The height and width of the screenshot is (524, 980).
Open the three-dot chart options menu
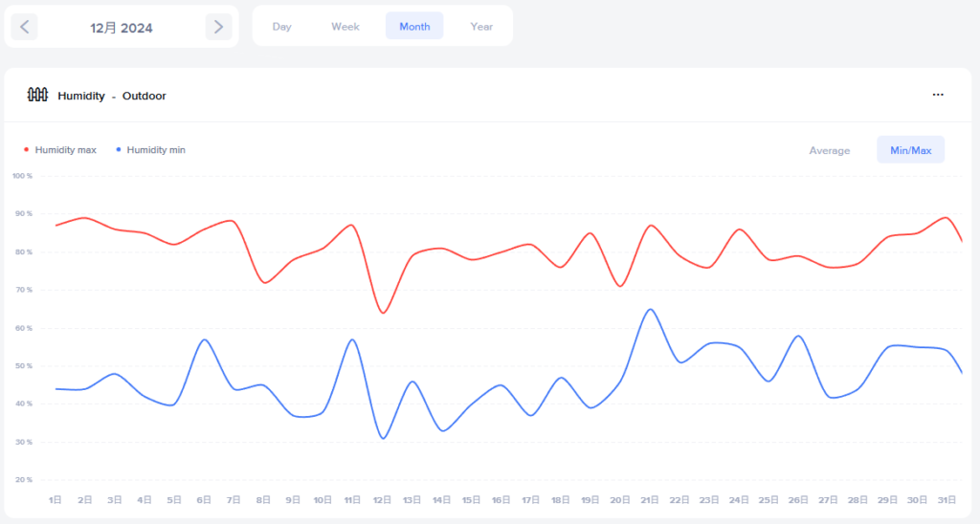[x=938, y=95]
